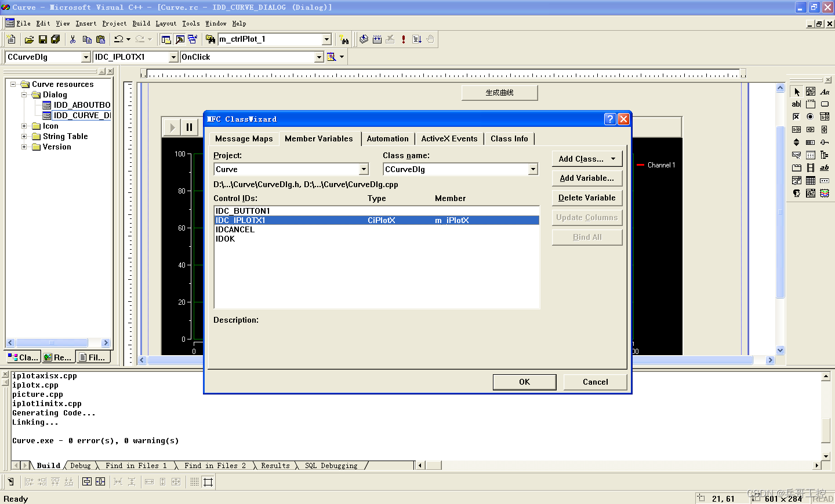Toggle the Workspace window toolbar icon
Image resolution: width=835 pixels, height=504 pixels.
click(166, 39)
